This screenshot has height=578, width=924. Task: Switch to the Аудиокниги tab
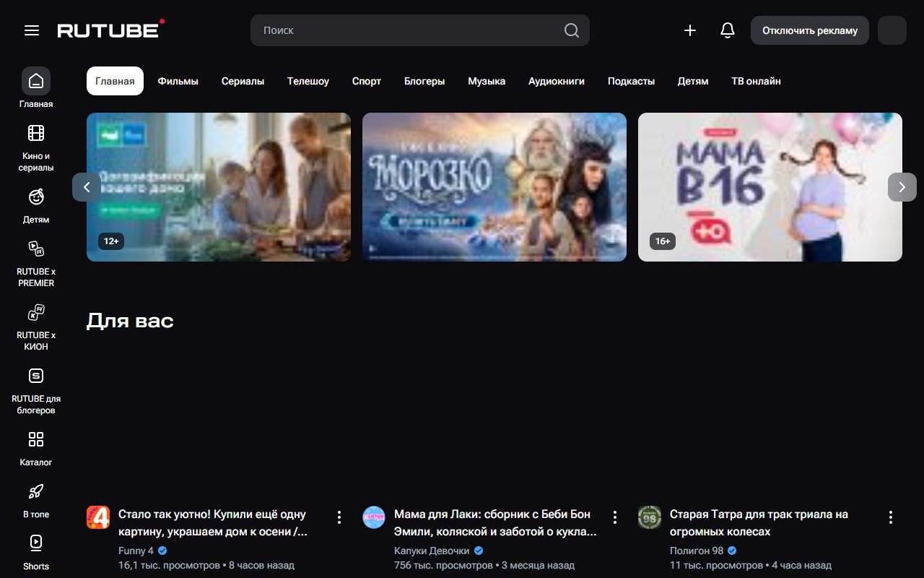click(557, 81)
